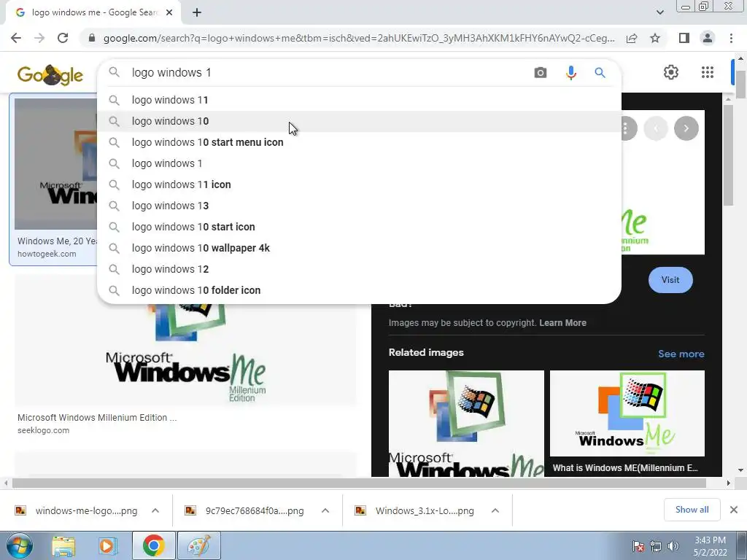Click the horizontal page scrollbar
Viewport: 747px width, 560px height.
tap(359, 483)
